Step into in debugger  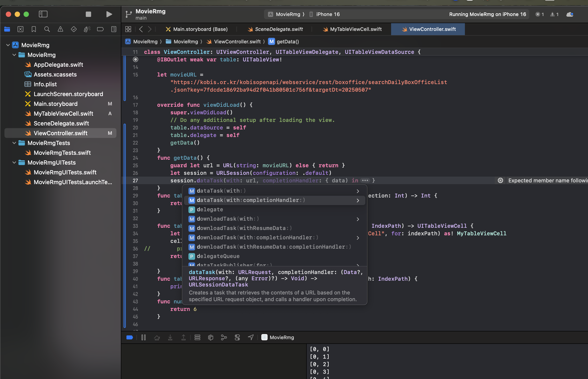pos(170,337)
